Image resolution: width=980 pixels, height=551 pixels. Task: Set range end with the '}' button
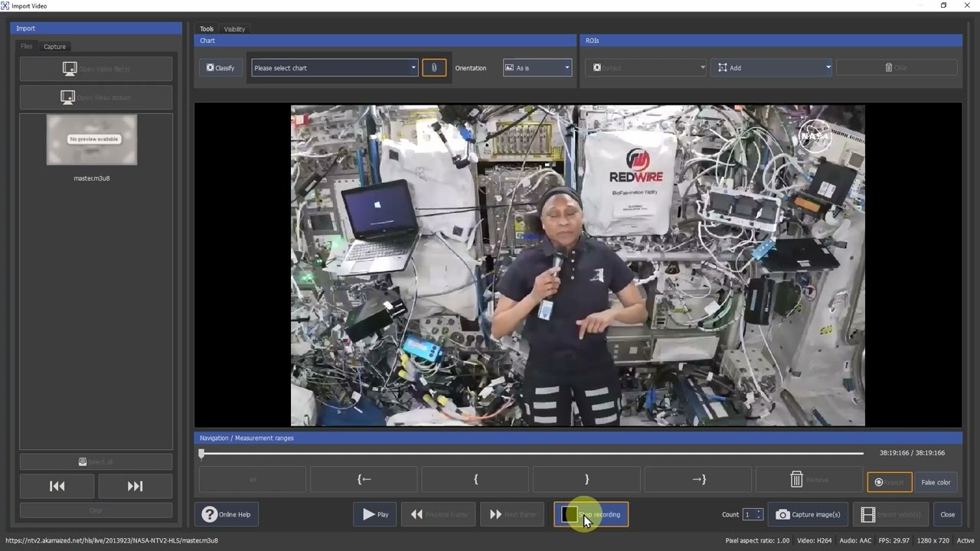[586, 480]
